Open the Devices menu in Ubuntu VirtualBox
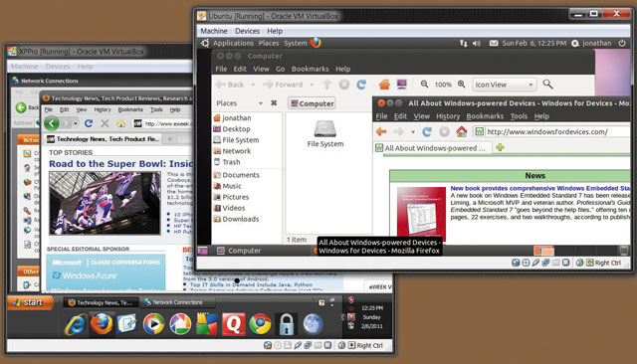Viewport: 637px width, 364px height. [247, 31]
